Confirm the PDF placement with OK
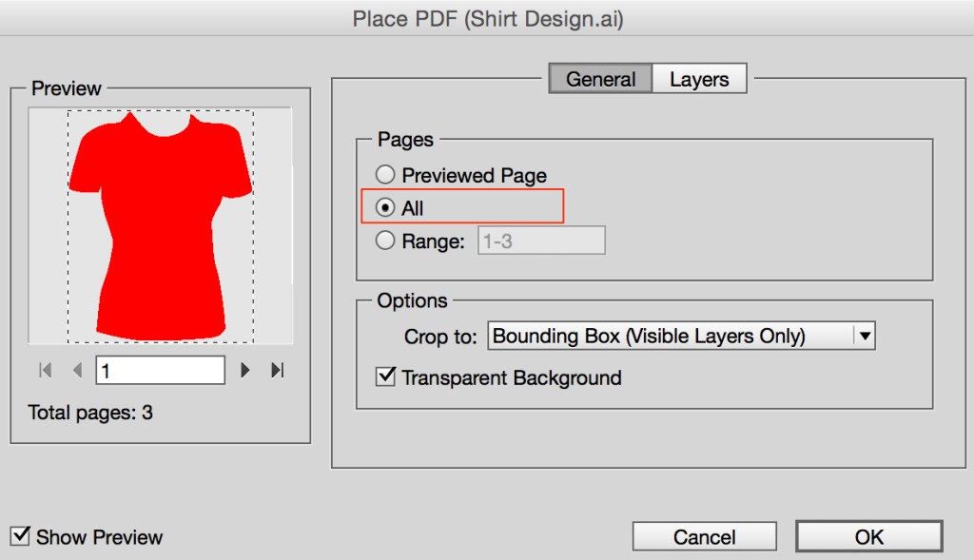 coord(867,535)
